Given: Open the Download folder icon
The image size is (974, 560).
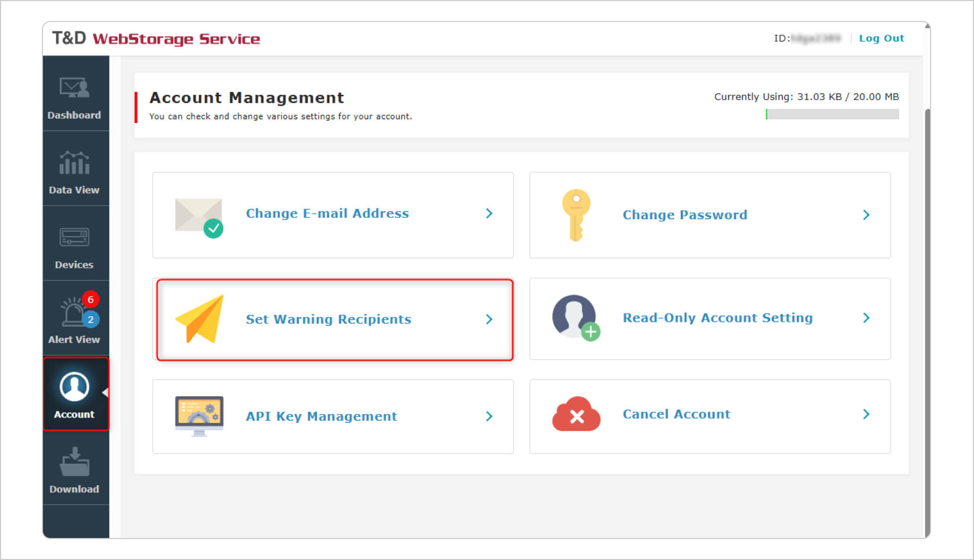Looking at the screenshot, I should (x=74, y=462).
